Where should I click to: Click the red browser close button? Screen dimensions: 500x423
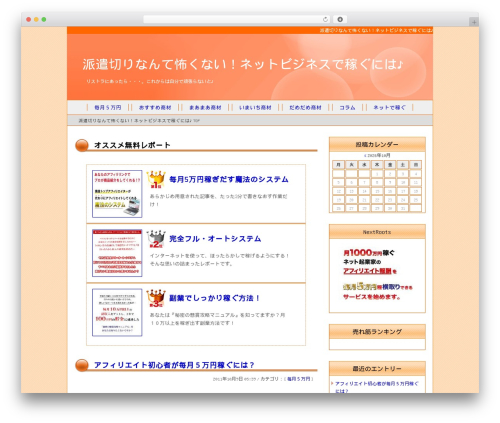(x=29, y=19)
